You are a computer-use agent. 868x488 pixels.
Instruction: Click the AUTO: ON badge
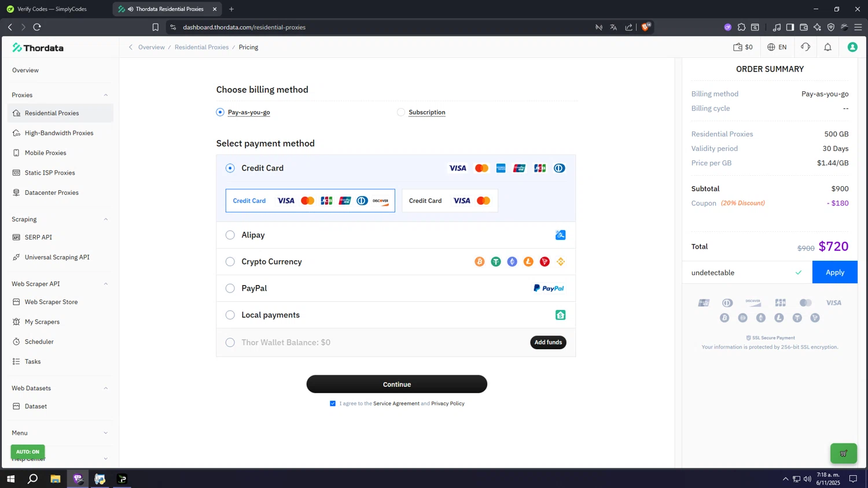click(x=28, y=452)
